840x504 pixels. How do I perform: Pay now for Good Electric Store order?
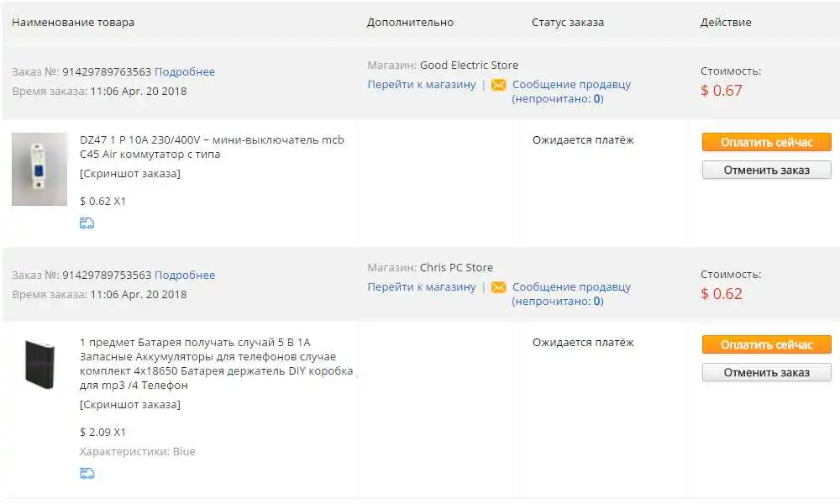pyautogui.click(x=767, y=142)
